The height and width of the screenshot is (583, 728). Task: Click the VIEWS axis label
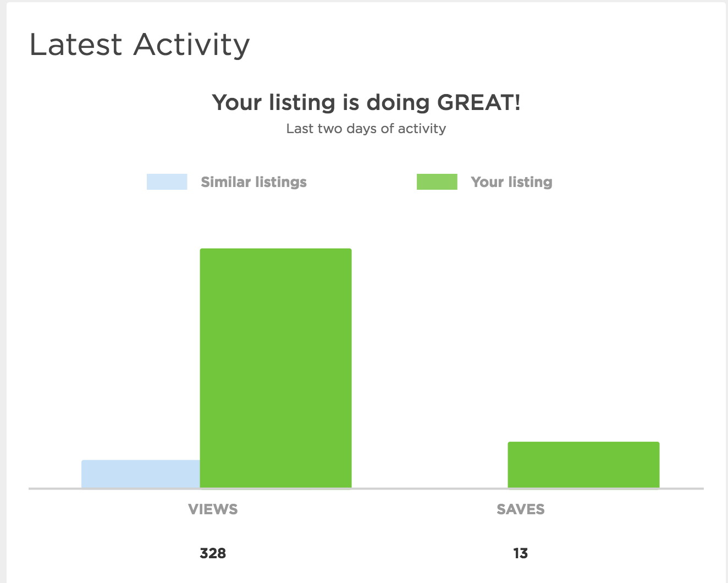coord(213,509)
